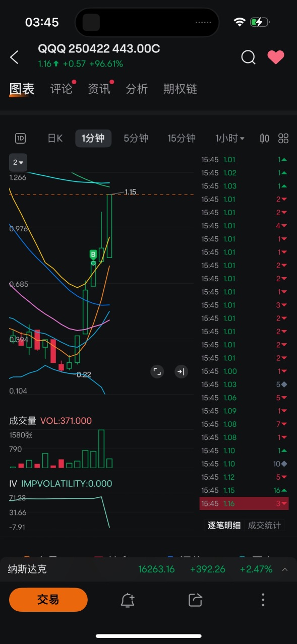Tap the share icon in bottom bar
Screen dimensions: 297x644
(x=195, y=600)
